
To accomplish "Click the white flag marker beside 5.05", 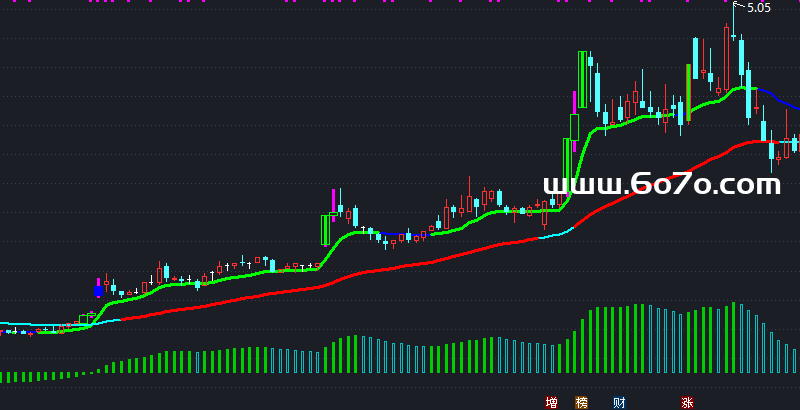I will point(737,7).
